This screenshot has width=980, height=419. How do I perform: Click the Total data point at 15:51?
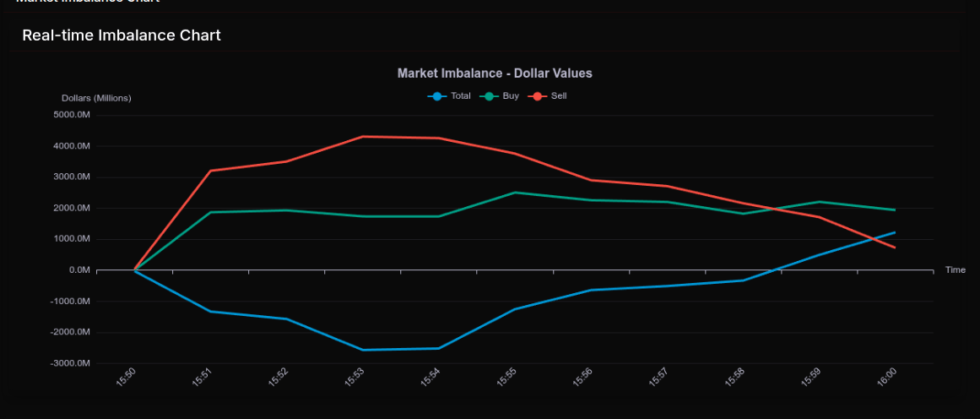[210, 312]
